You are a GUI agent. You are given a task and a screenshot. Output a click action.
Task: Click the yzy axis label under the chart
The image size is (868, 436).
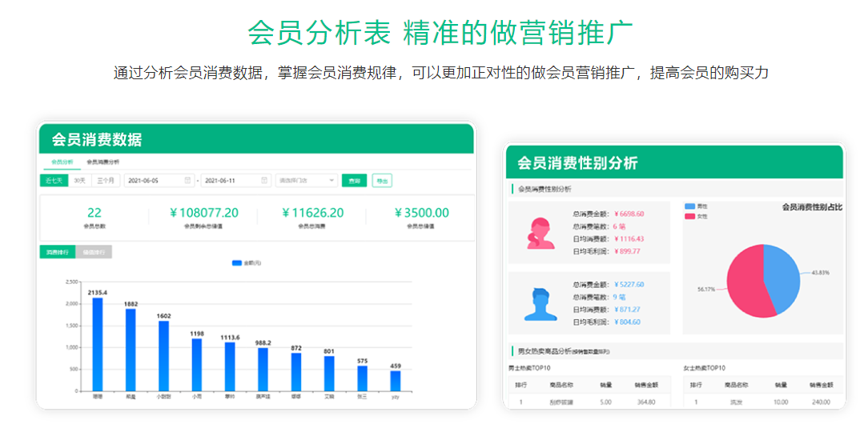pyautogui.click(x=396, y=398)
